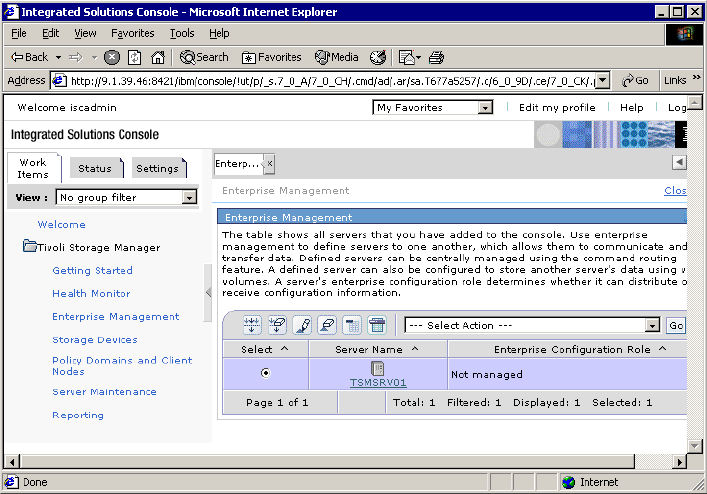Image resolution: width=707 pixels, height=494 pixels.
Task: Open the Health Monitor link
Action: pos(91,293)
